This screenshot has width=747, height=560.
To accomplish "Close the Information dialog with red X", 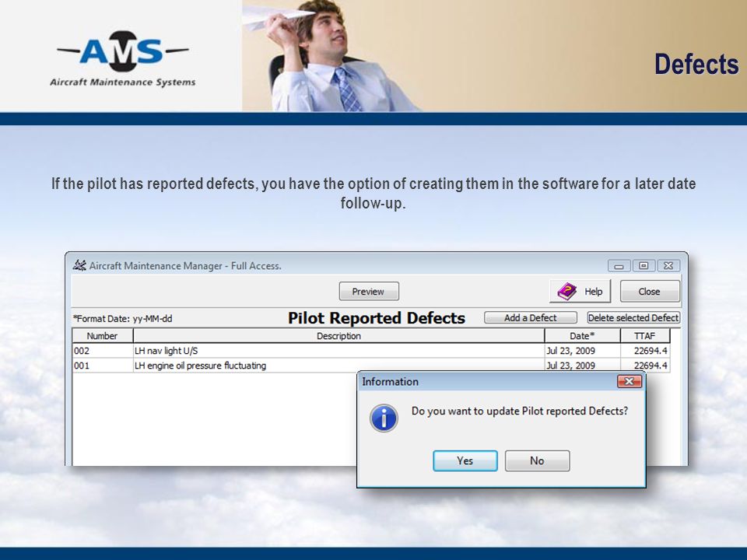I will tap(629, 381).
